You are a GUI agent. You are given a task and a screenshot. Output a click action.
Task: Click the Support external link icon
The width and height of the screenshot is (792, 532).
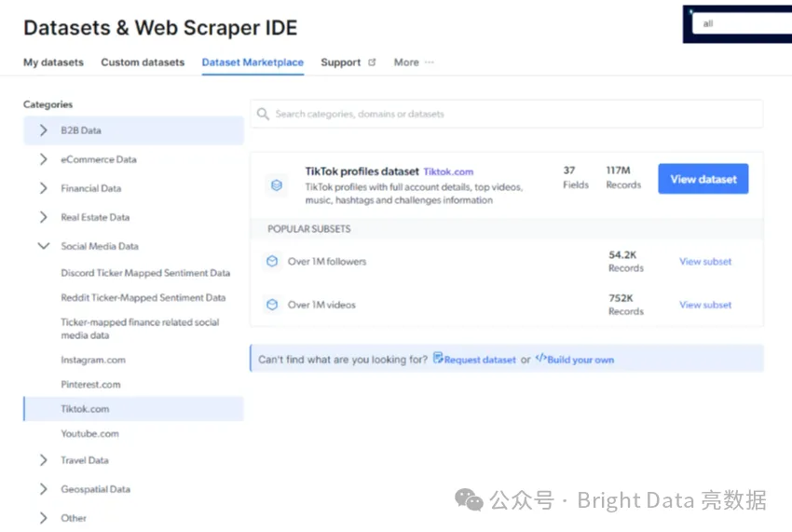372,62
